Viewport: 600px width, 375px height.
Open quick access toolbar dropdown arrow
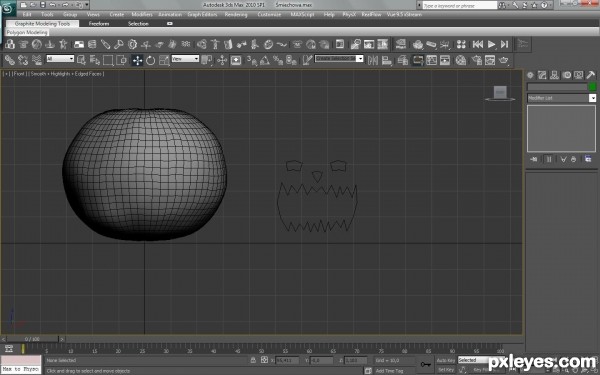(87, 5)
